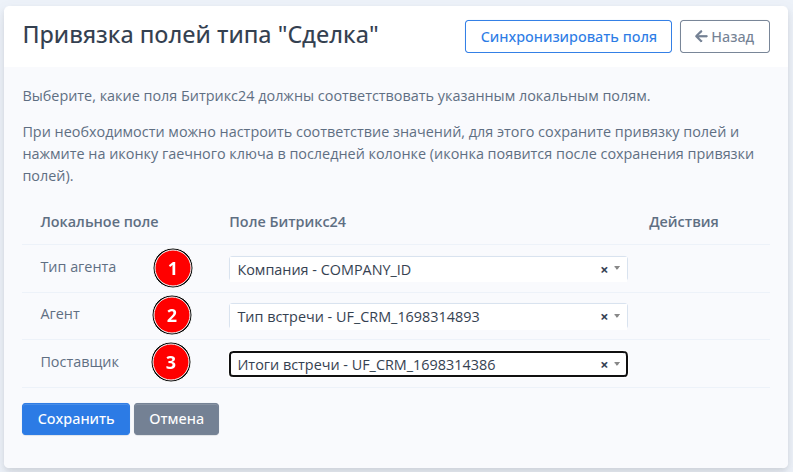Expand the Поставщик field dropdown arrow

[x=617, y=365]
